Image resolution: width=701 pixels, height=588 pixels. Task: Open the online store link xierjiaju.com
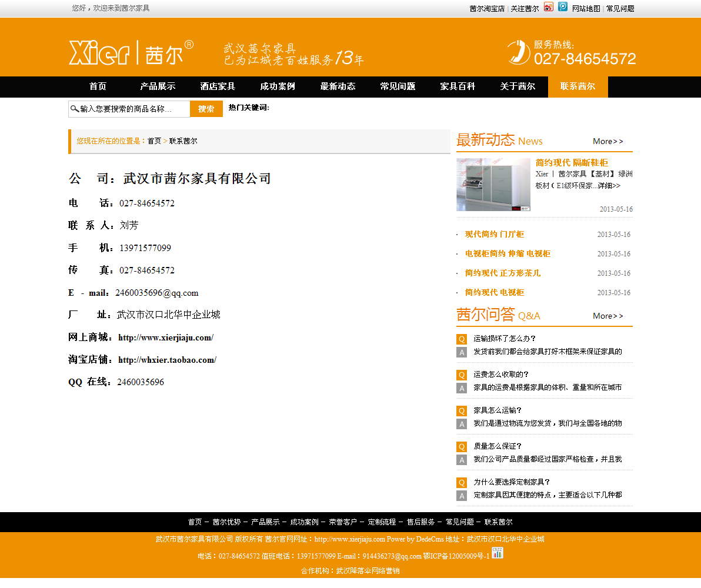(x=166, y=338)
